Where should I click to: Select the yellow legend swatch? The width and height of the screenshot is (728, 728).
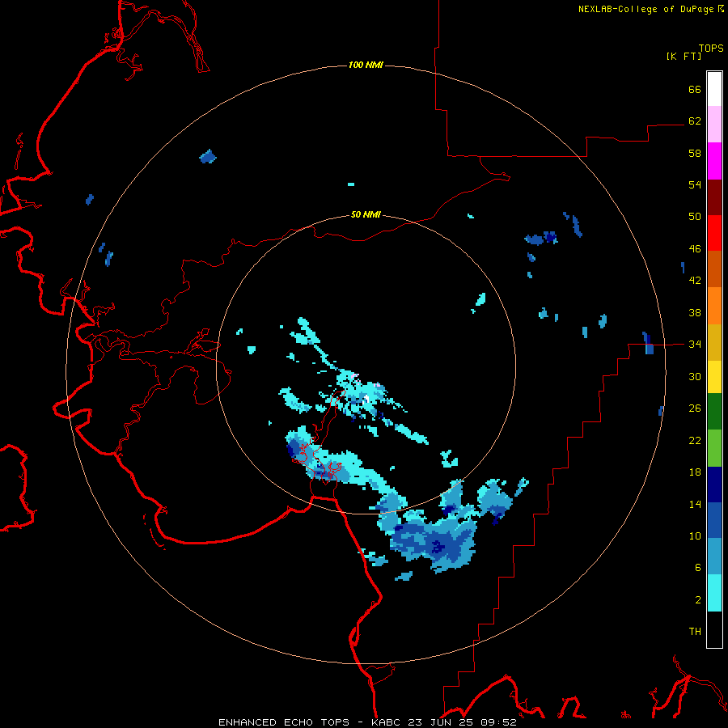tap(714, 377)
